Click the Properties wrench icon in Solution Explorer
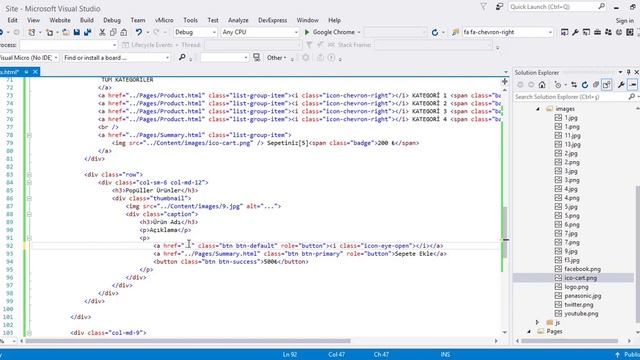640x360 pixels. 621,85
